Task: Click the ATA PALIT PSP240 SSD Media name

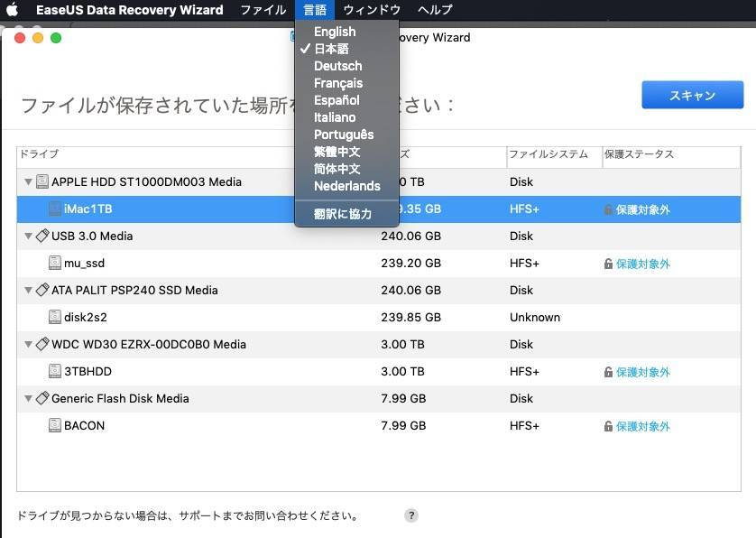Action: pyautogui.click(x=134, y=290)
